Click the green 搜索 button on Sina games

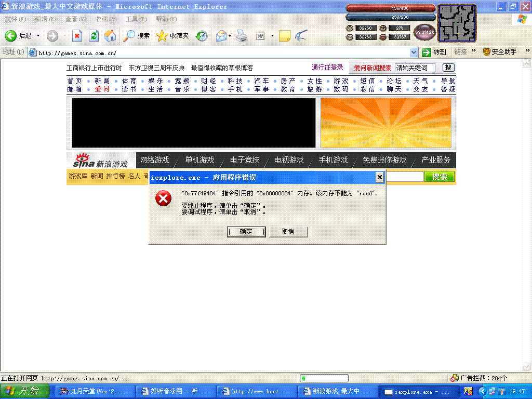[440, 177]
